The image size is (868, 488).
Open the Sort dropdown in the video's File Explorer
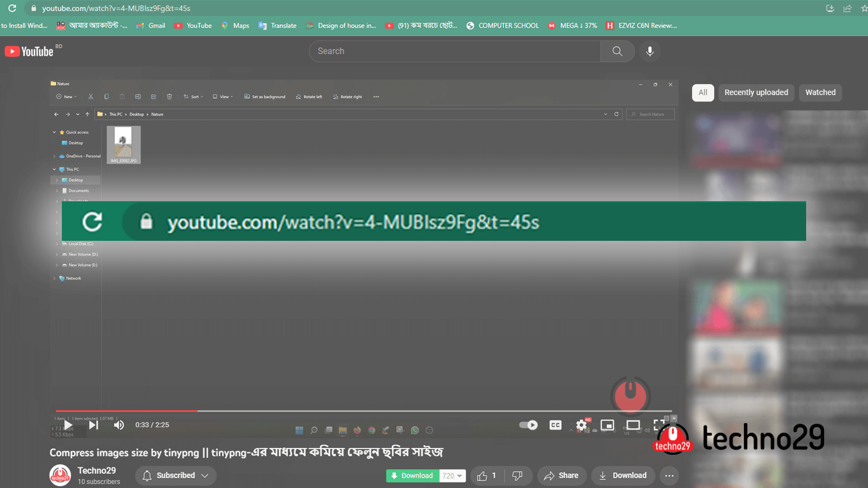point(193,97)
